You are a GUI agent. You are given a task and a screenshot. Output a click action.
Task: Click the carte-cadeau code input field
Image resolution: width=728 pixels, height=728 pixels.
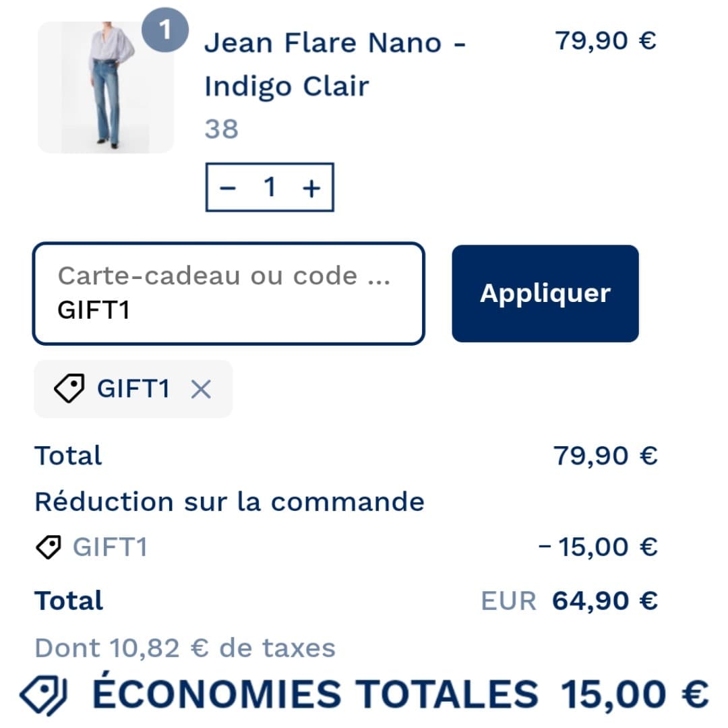tap(229, 293)
